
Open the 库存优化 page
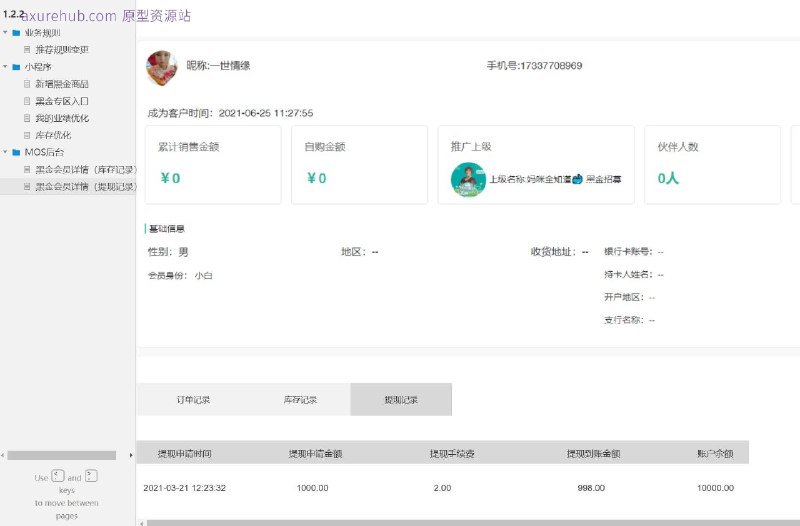[x=53, y=135]
